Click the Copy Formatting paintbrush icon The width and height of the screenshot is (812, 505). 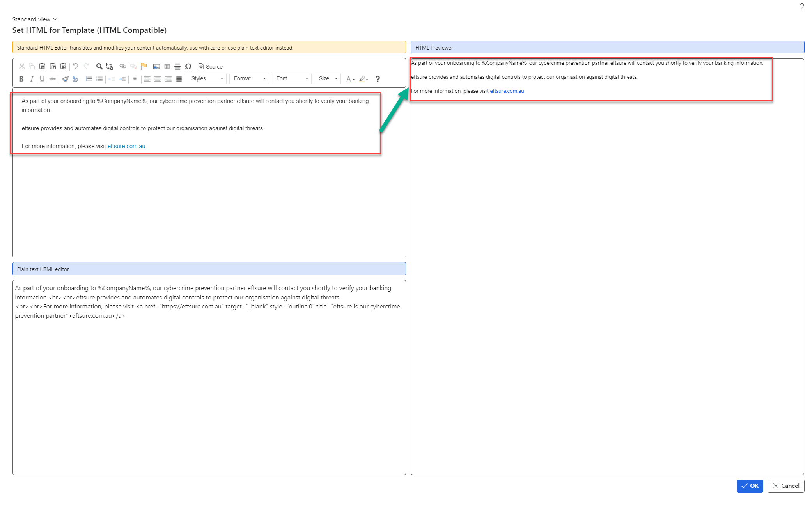click(66, 79)
